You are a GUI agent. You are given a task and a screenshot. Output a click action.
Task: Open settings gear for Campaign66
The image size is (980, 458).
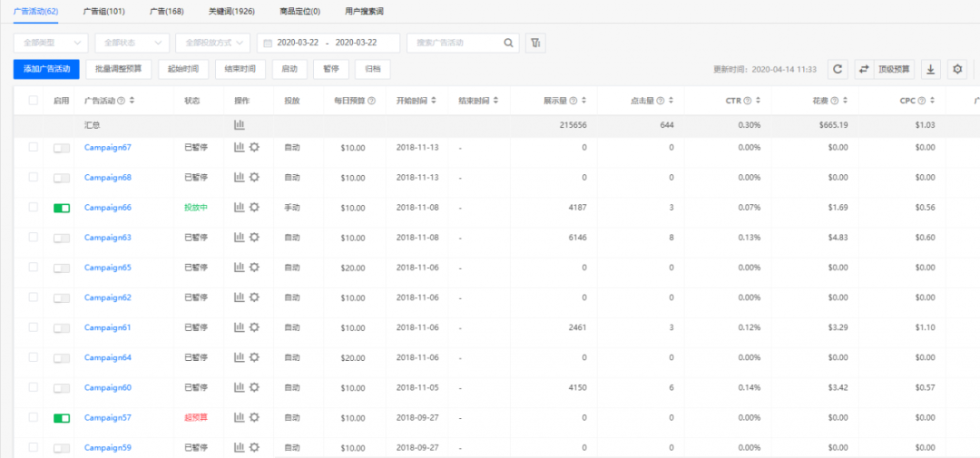point(254,207)
